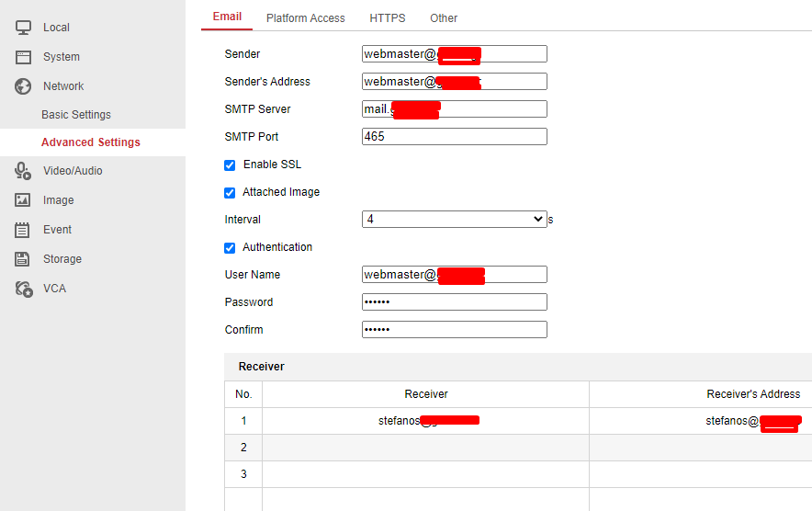Select Advanced Settings in the sidebar
This screenshot has height=511, width=812.
point(91,142)
